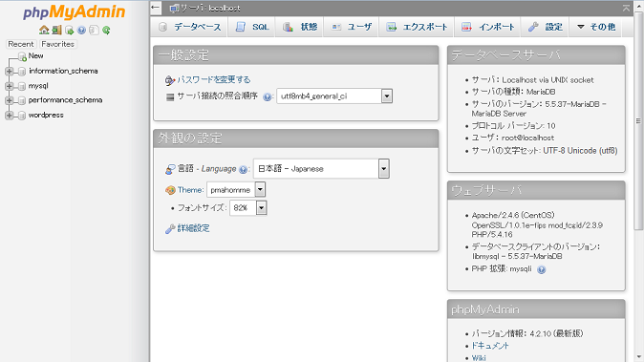Select the Recent tab in sidebar
Viewport: 644px width, 362px height.
point(20,44)
